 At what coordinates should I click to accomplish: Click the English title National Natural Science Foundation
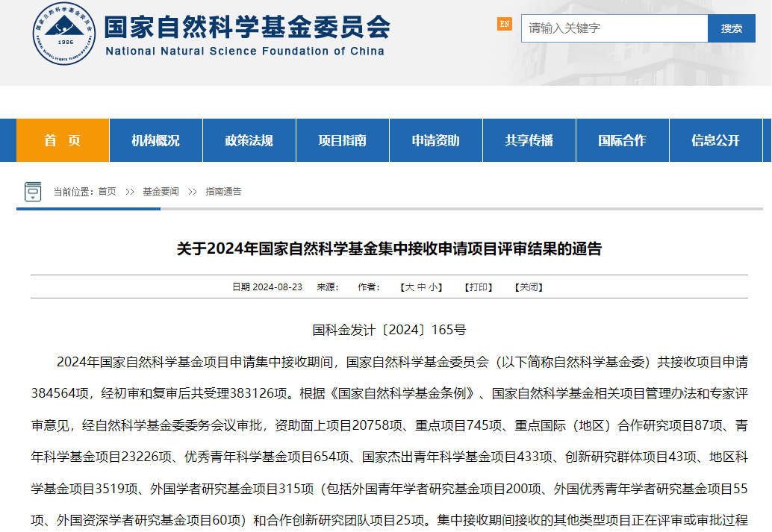coord(245,51)
